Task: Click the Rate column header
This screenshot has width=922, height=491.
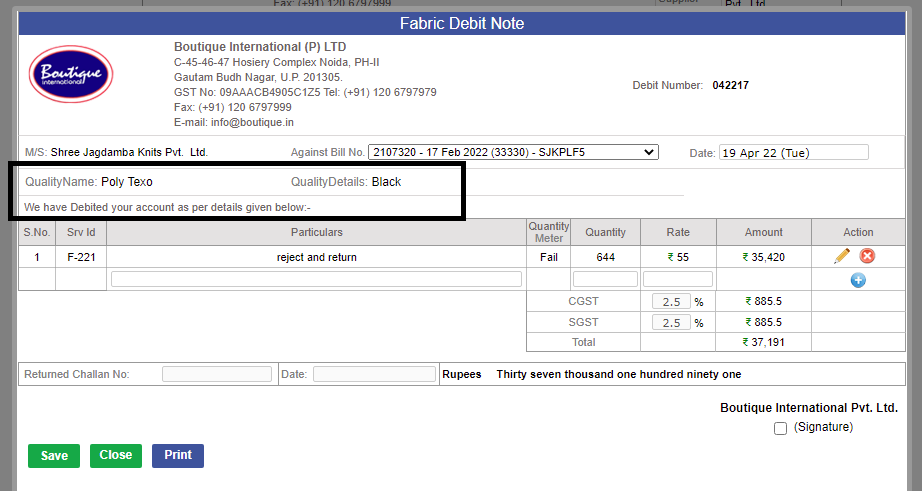Action: (x=678, y=232)
